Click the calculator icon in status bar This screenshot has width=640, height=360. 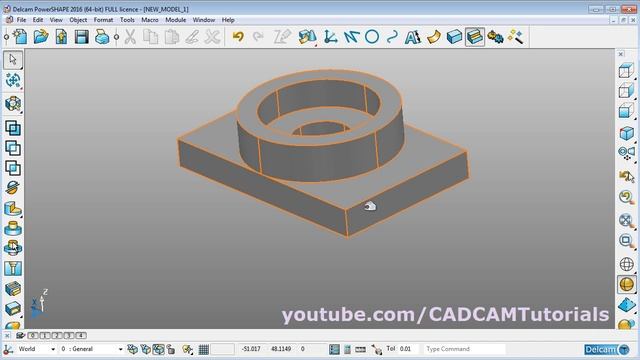click(347, 349)
